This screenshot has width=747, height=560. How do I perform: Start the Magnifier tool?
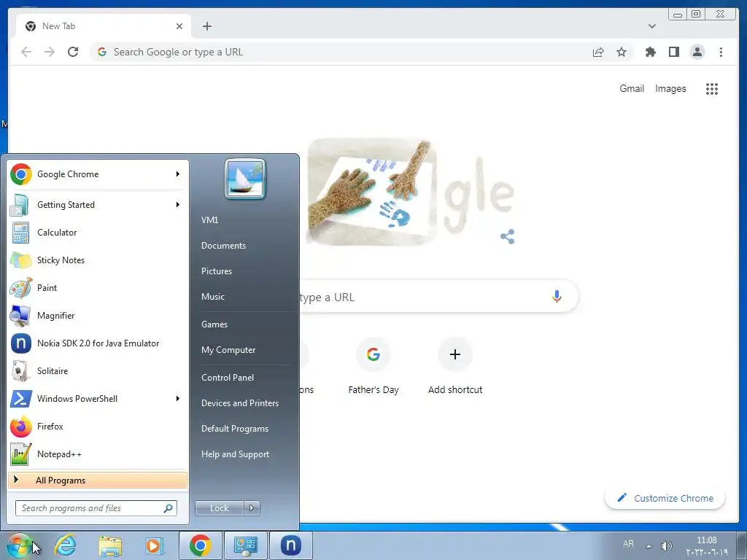[98, 315]
